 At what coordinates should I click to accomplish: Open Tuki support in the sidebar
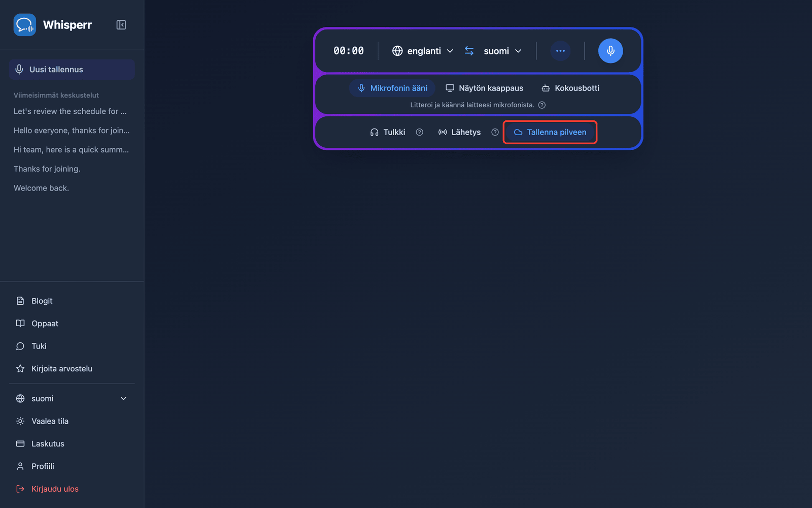point(72,346)
